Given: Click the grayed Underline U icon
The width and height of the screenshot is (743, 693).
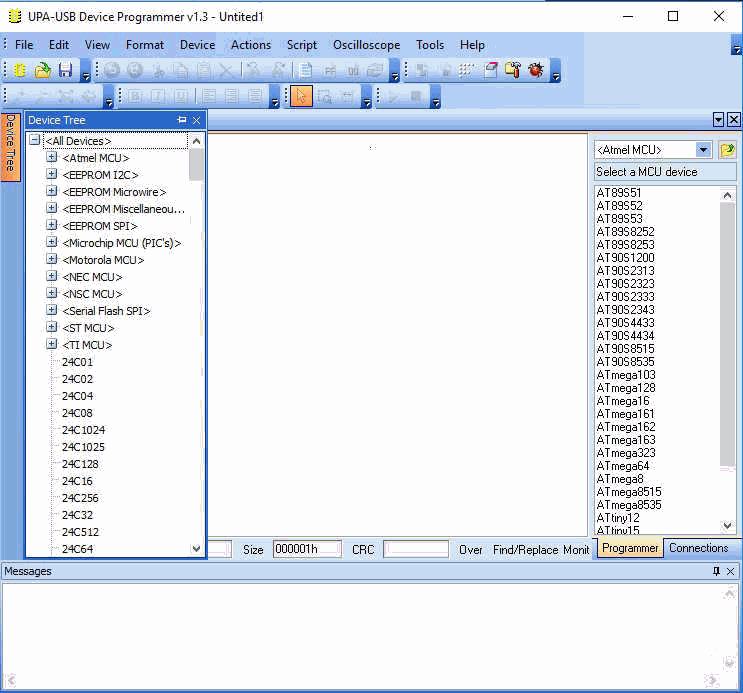Looking at the screenshot, I should [181, 96].
